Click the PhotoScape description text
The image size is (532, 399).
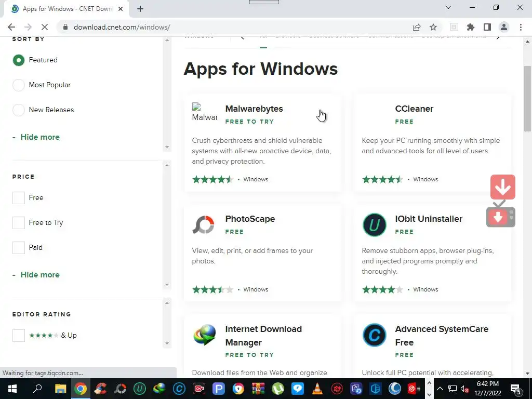point(252,256)
